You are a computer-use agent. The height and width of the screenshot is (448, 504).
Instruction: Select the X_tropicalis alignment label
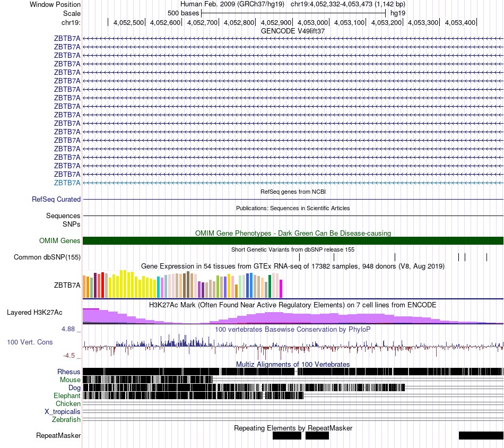pyautogui.click(x=63, y=412)
